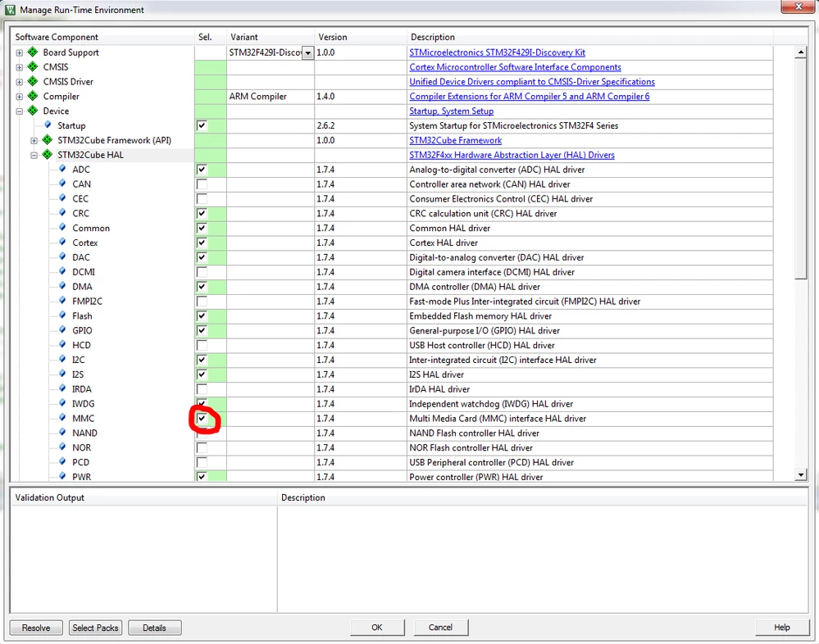Click the Help button
819x644 pixels.
tap(782, 628)
